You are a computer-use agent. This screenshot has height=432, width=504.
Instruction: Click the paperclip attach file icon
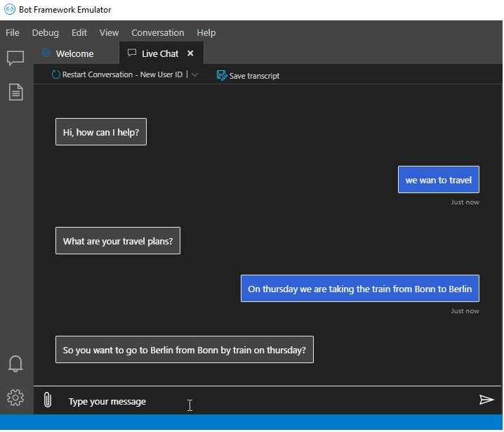click(47, 400)
